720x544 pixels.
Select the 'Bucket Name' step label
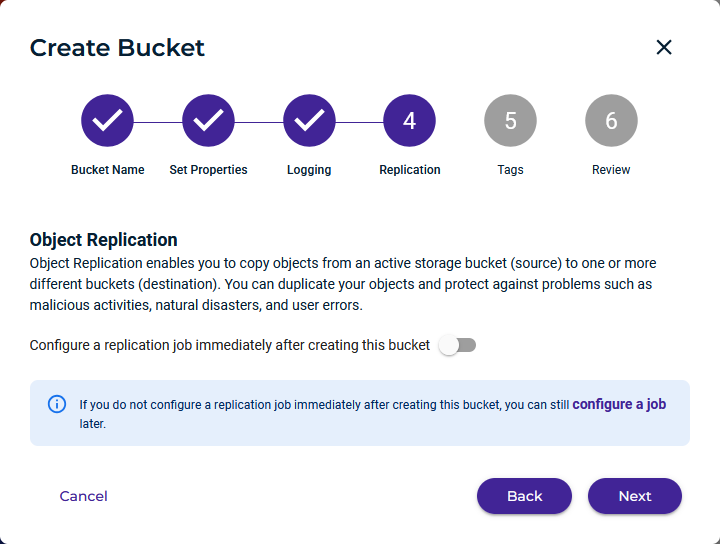click(x=107, y=170)
